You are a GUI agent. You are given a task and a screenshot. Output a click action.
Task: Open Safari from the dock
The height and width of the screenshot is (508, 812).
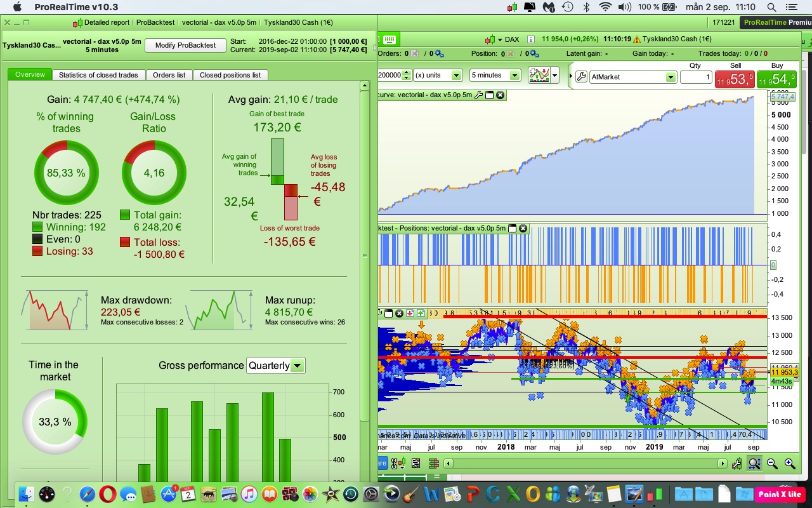[x=88, y=494]
